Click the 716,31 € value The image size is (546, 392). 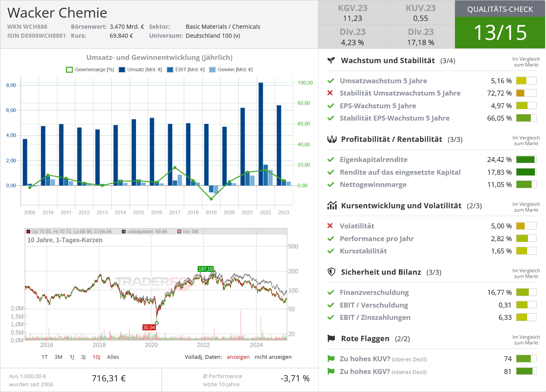[x=109, y=378]
